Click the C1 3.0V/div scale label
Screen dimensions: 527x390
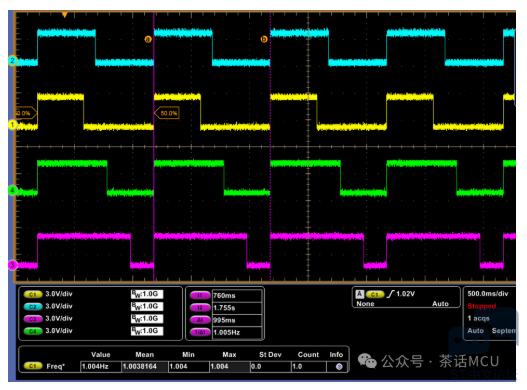[59, 294]
